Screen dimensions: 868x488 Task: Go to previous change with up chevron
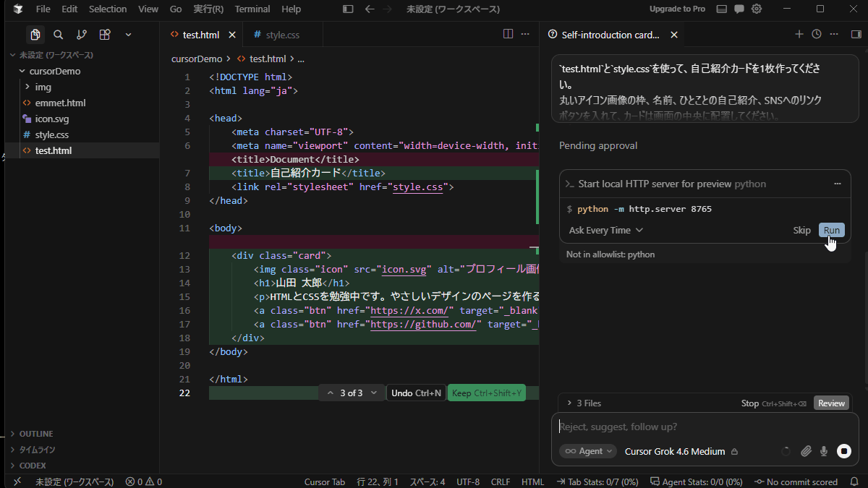(x=331, y=393)
